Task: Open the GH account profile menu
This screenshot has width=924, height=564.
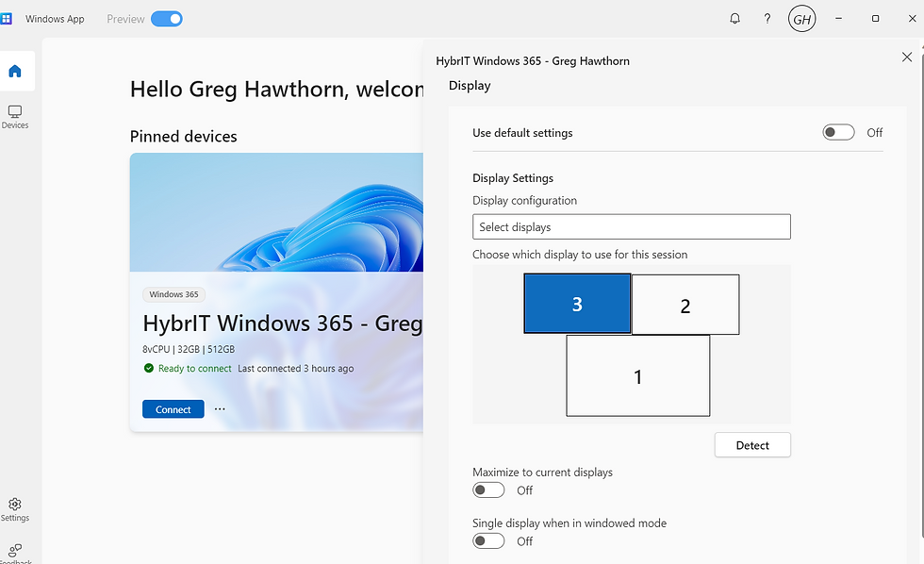Action: coord(802,19)
